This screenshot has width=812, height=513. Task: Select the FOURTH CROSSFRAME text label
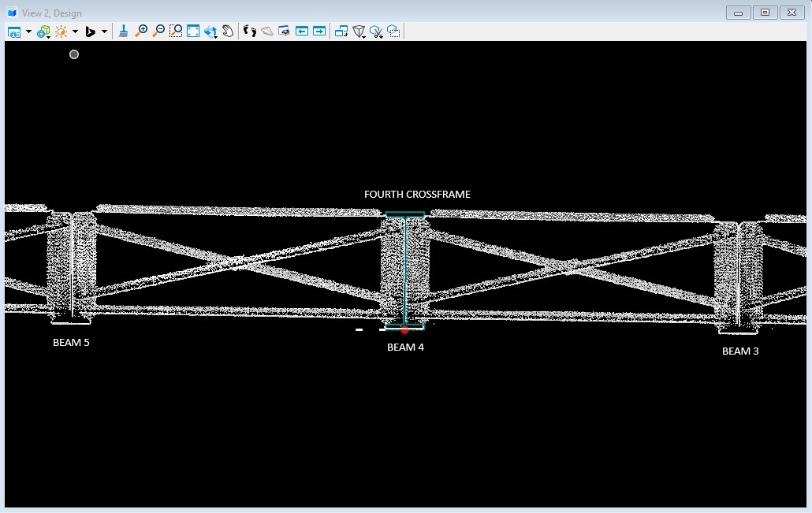pyautogui.click(x=417, y=194)
